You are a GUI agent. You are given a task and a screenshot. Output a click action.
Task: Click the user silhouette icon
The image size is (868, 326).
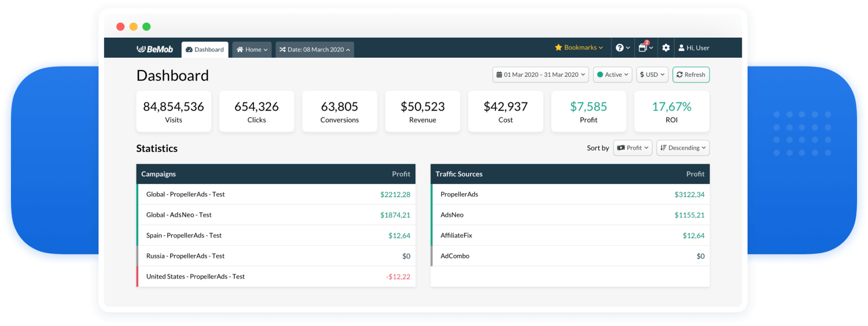682,48
